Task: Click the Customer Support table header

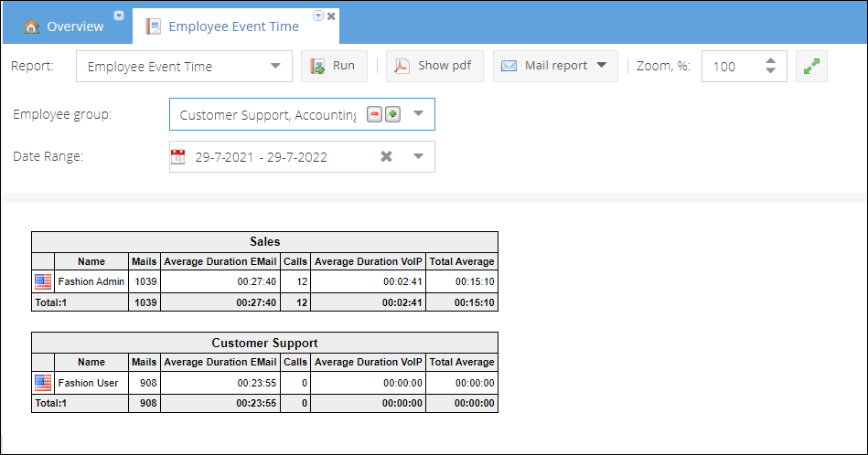Action: tap(264, 343)
